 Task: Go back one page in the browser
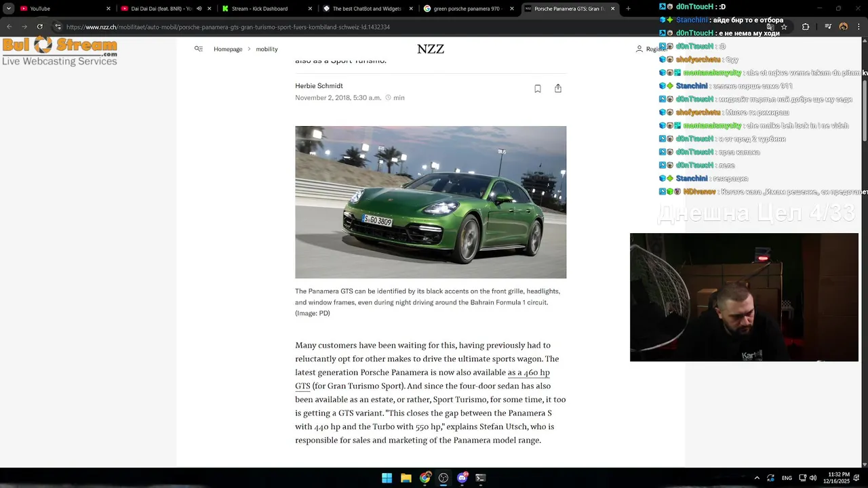tap(9, 27)
